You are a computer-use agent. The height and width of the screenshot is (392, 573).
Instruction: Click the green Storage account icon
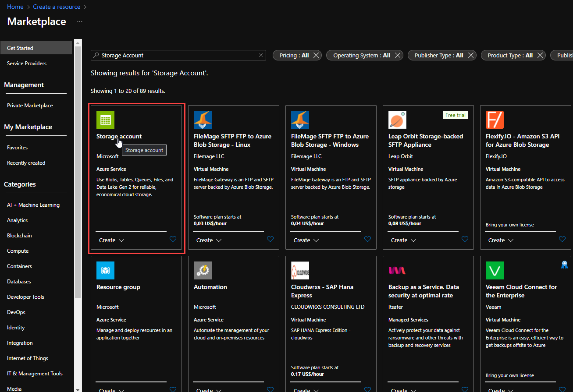pos(105,120)
